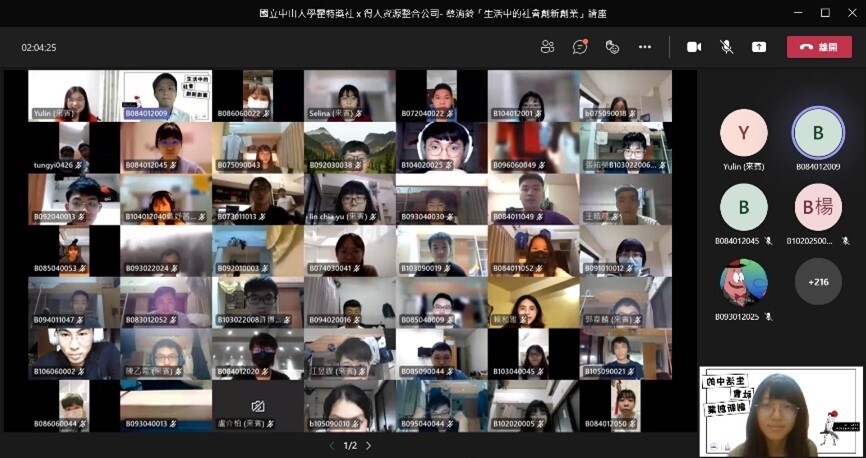Viewport: 866px width, 458px height.
Task: Select the B092030038 mountain background tile
Action: point(350,148)
